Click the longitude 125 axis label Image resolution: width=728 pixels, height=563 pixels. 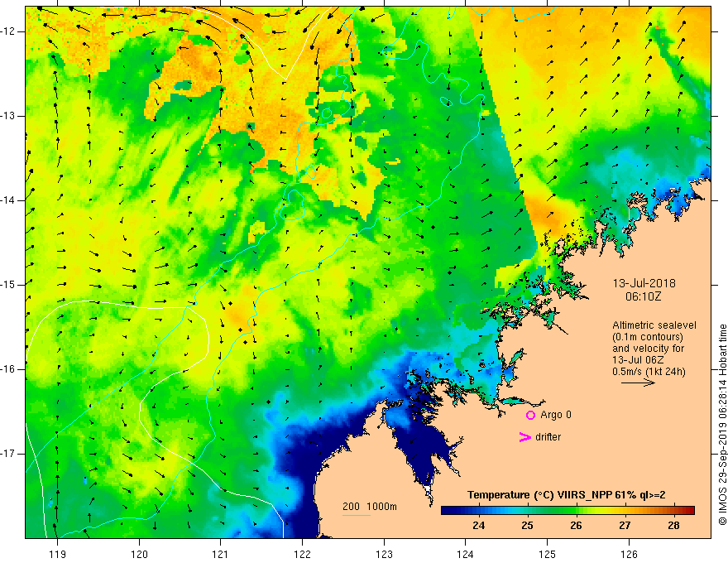tap(548, 554)
